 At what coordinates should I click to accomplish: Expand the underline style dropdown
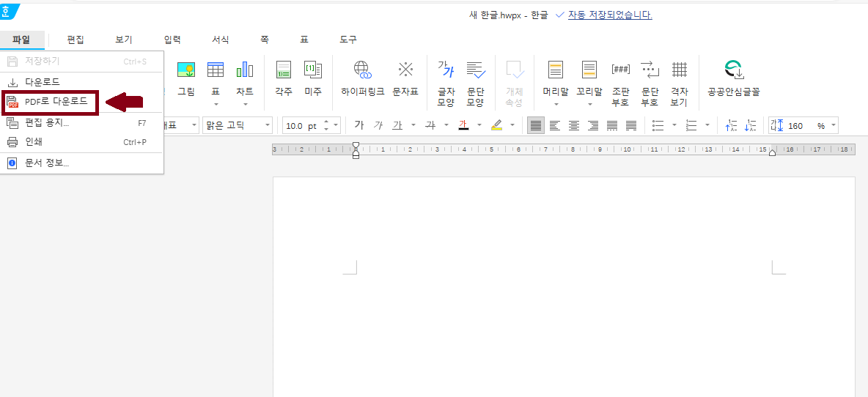pos(413,125)
